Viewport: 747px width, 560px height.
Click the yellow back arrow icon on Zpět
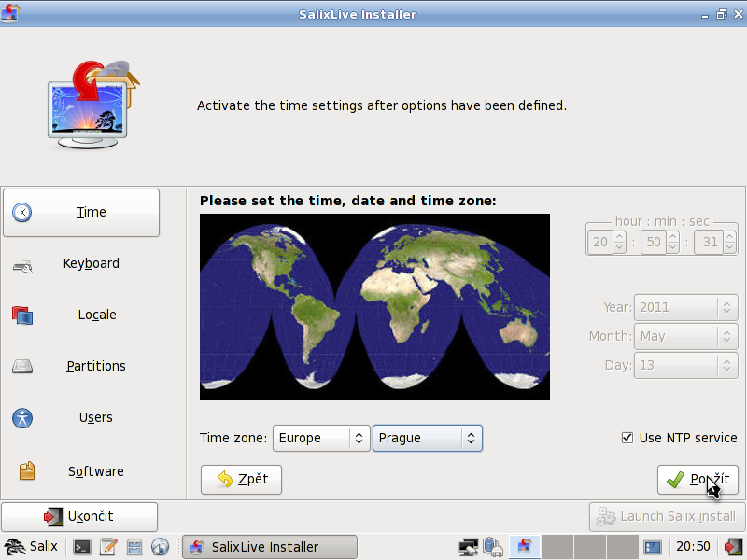coord(225,479)
